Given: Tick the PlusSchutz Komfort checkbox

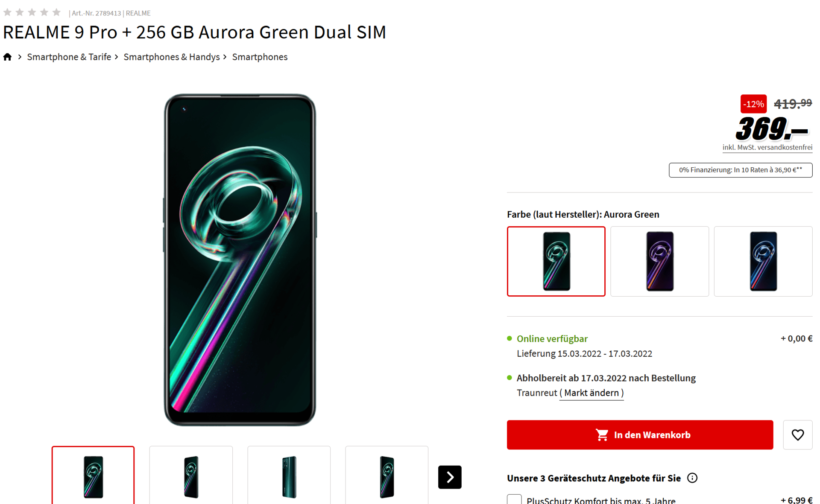Looking at the screenshot, I should (x=514, y=499).
